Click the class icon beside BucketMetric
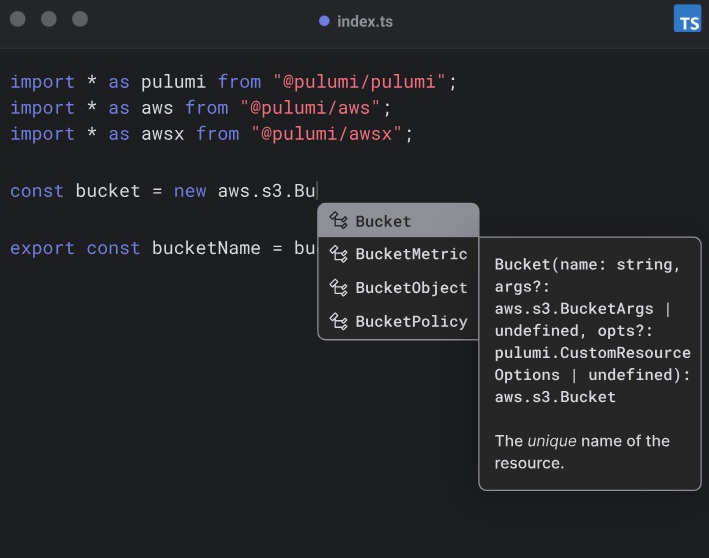Viewport: 709px width, 558px height. [338, 254]
